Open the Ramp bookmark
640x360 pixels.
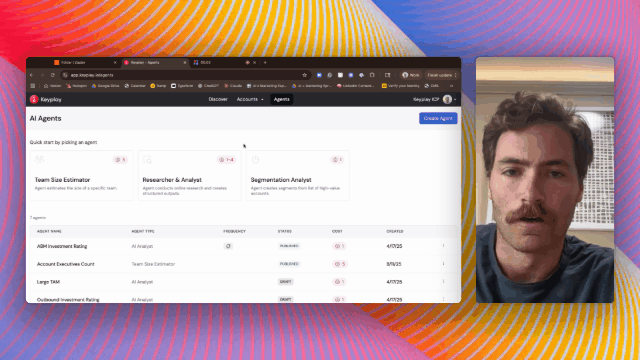[x=158, y=86]
